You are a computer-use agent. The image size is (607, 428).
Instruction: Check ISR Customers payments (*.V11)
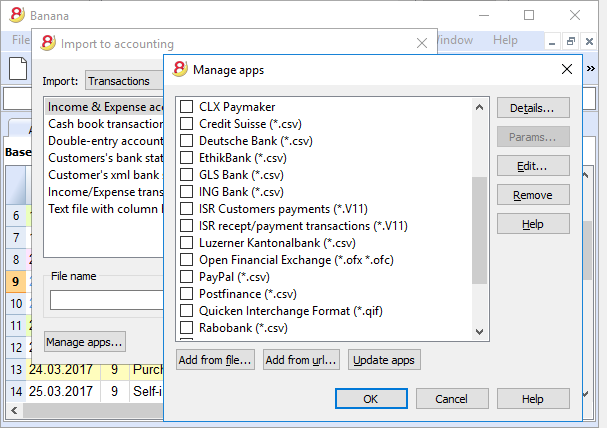tap(187, 209)
